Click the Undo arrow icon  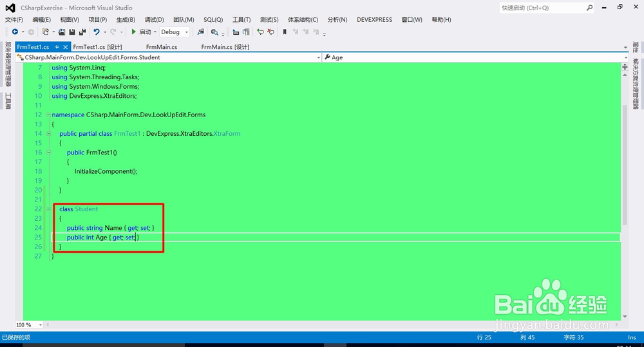[97, 32]
